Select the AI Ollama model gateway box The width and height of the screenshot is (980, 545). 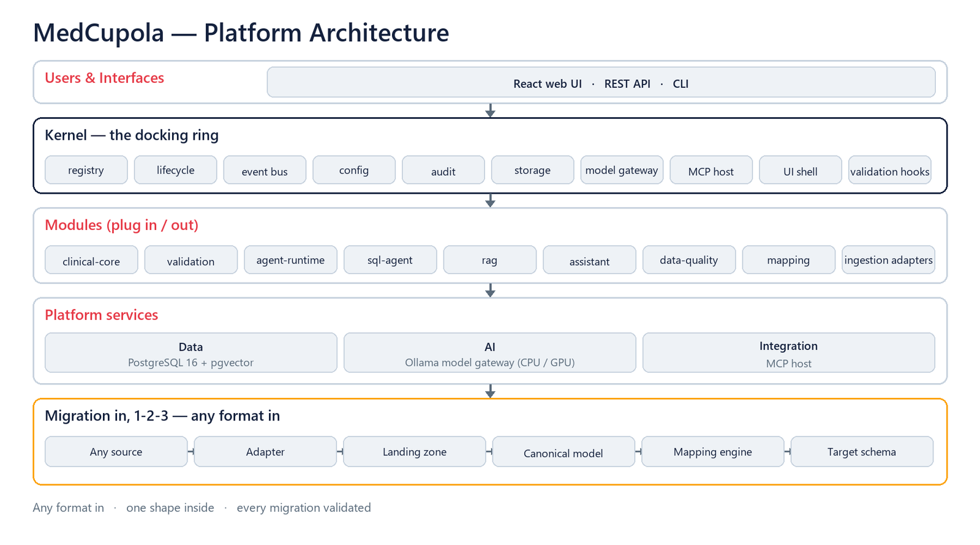(x=490, y=353)
